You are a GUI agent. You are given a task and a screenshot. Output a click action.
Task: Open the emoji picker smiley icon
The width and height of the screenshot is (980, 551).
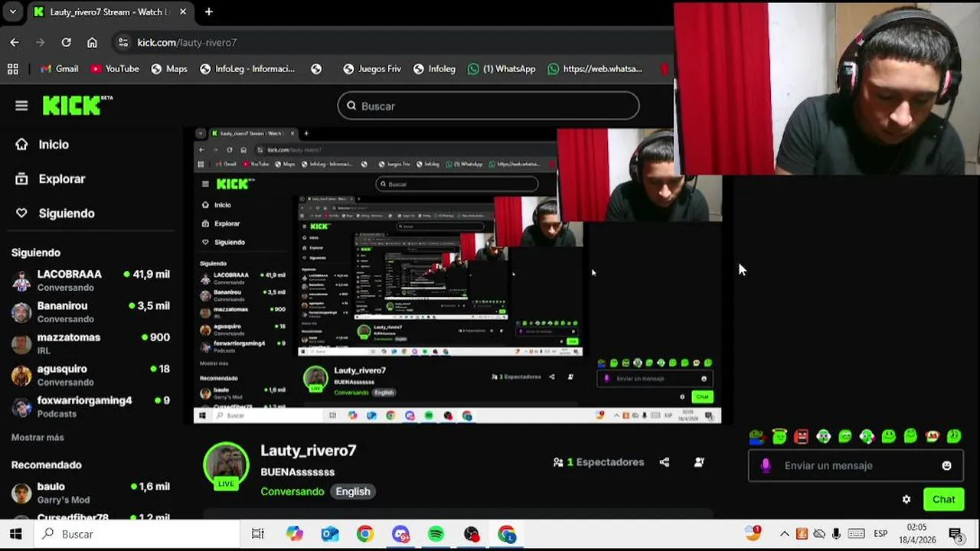[946, 465]
